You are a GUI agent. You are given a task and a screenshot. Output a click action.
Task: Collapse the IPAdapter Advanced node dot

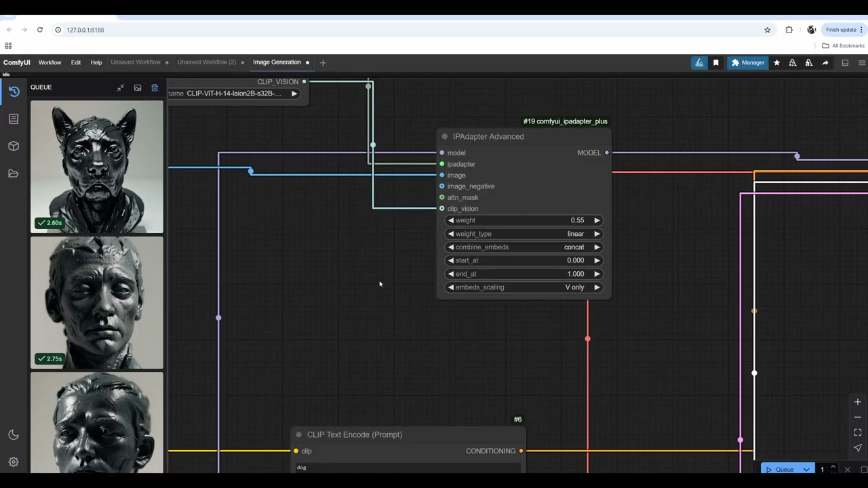(445, 137)
